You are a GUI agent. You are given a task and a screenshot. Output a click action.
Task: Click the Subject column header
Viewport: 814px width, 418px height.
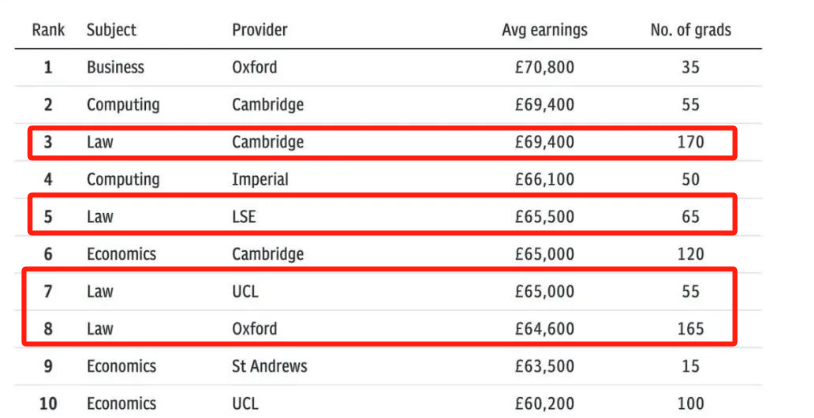click(x=112, y=30)
